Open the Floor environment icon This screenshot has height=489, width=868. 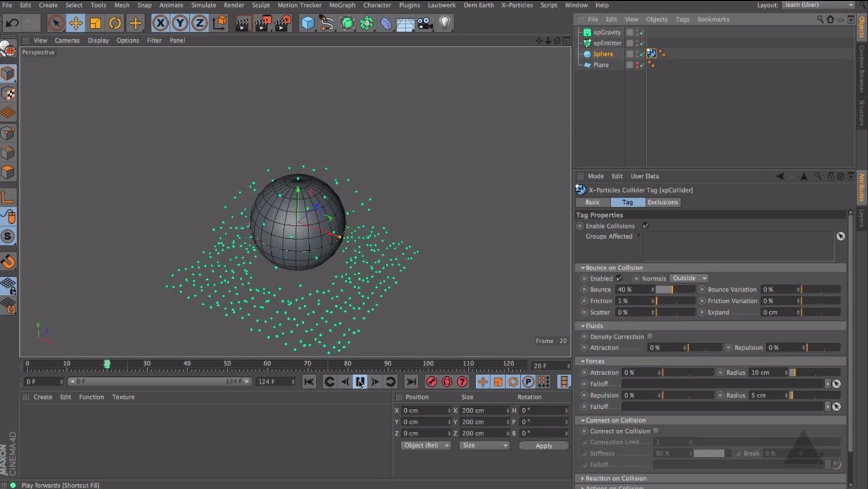(406, 24)
